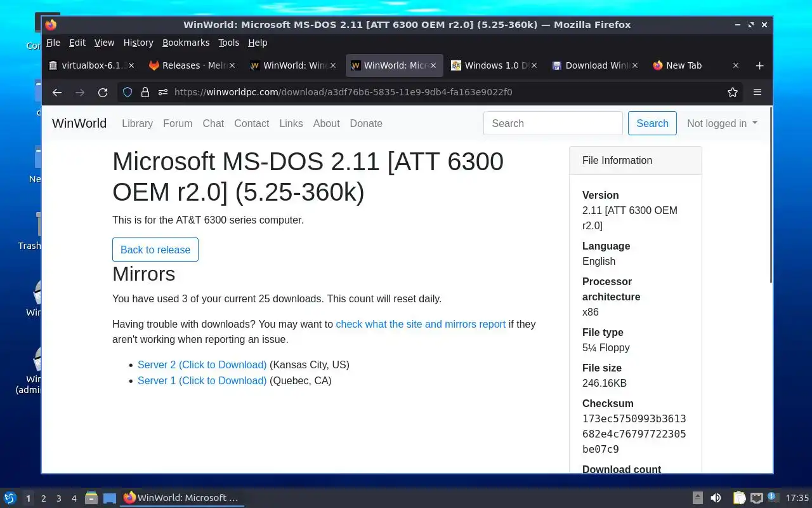The height and width of the screenshot is (508, 812).
Task: Open site permissions icon in address bar
Action: click(163, 92)
